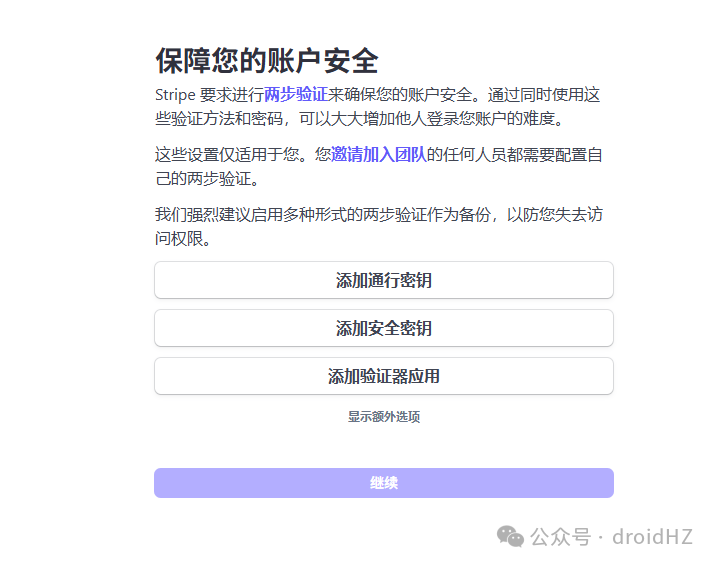Click the phrase 以防您失去访
This screenshot has width=716, height=566.
click(555, 214)
